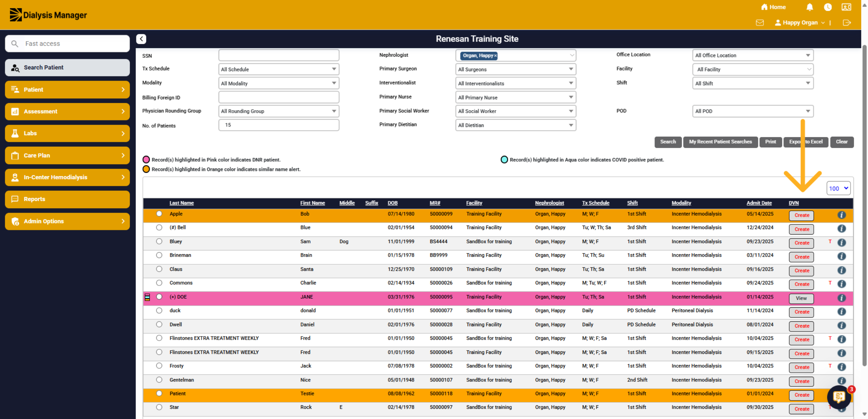
Task: Show info icon for duck donald row
Action: (x=842, y=312)
